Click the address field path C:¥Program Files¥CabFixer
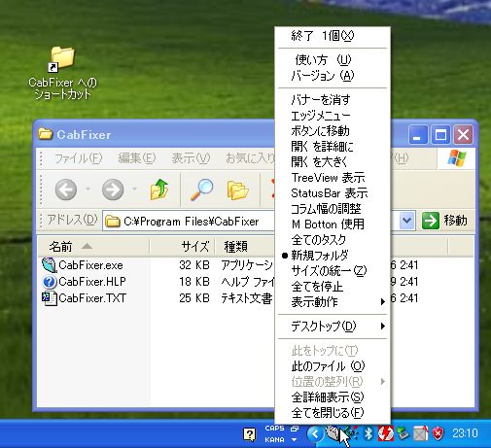The height and width of the screenshot is (448, 491). (192, 222)
